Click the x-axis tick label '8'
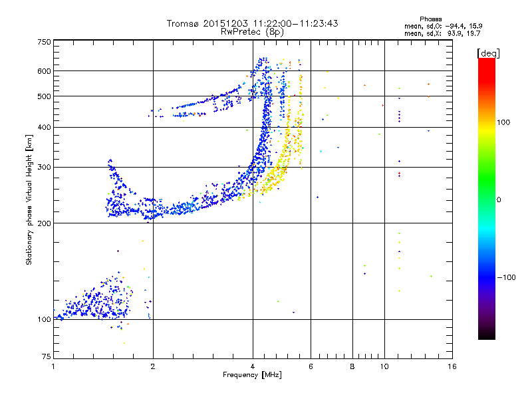Screen dimensions: 532x399 pyautogui.click(x=352, y=366)
